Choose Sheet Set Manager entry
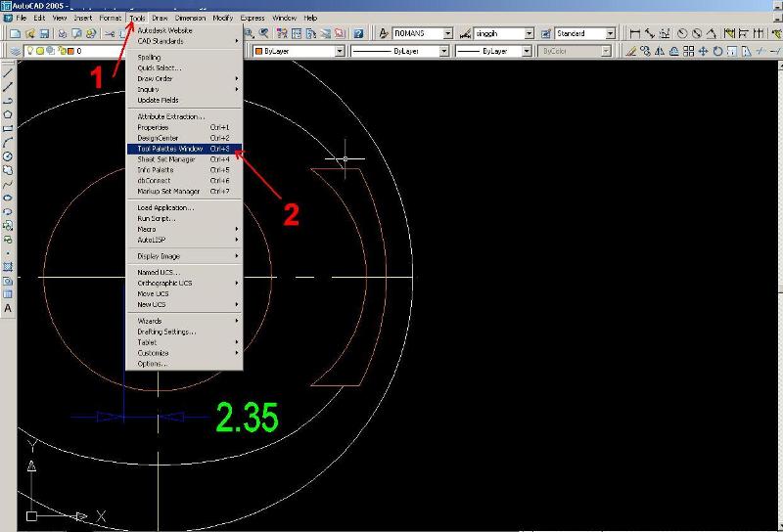Screen dimensions: 783x532 [184, 159]
